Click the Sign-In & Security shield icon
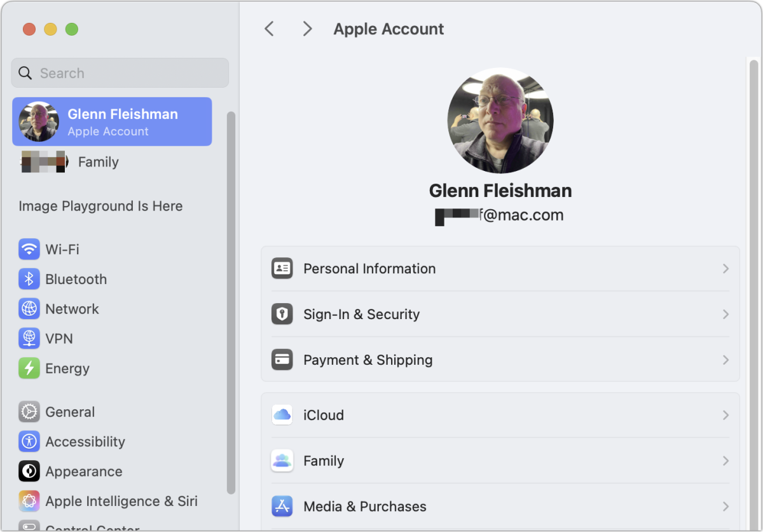Viewport: 763px width, 532px height. 282,314
